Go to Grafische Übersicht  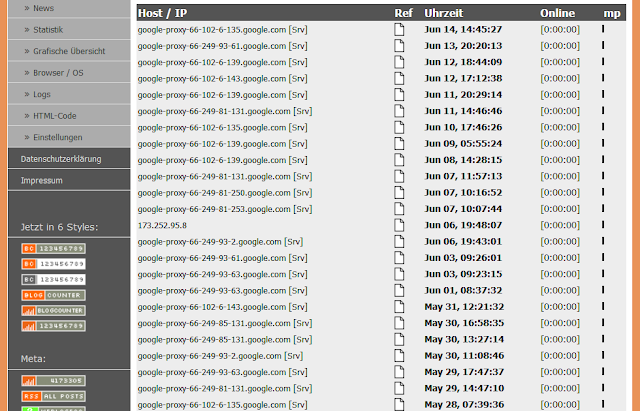[x=69, y=51]
